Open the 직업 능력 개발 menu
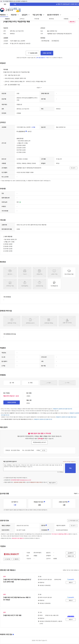 click(x=38, y=15)
